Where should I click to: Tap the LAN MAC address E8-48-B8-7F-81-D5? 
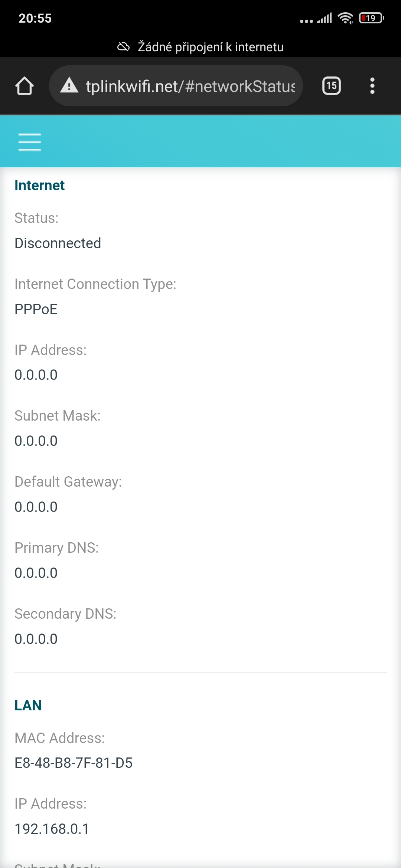(74, 763)
